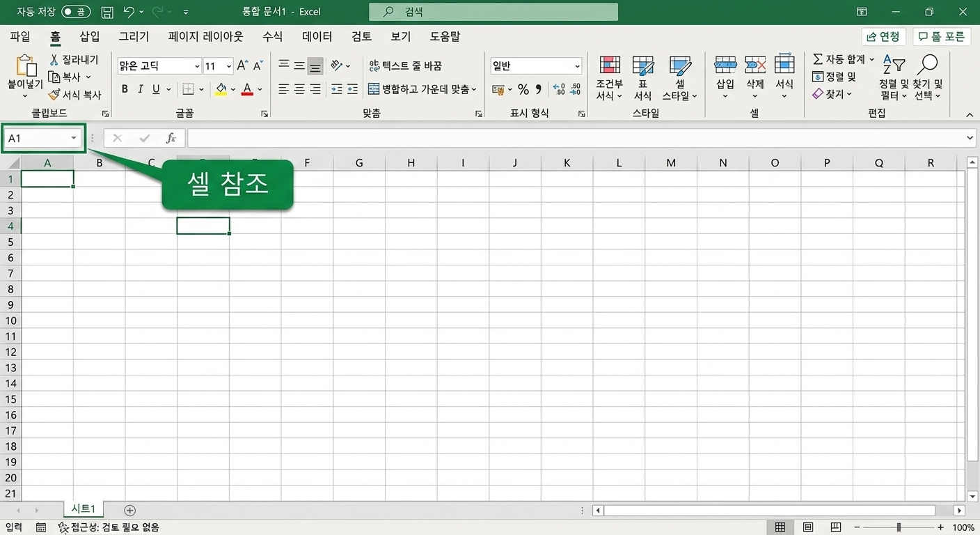The image size is (980, 535).
Task: Apply Bold formatting
Action: (125, 89)
